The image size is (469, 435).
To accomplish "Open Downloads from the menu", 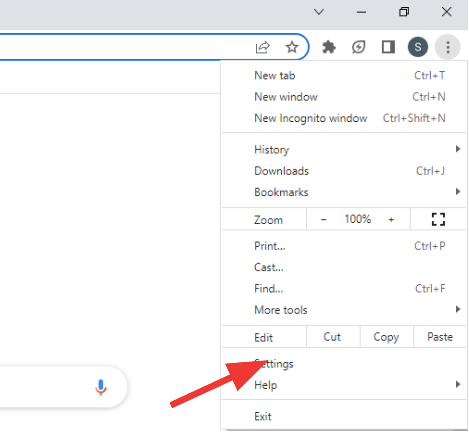I will (x=344, y=171).
